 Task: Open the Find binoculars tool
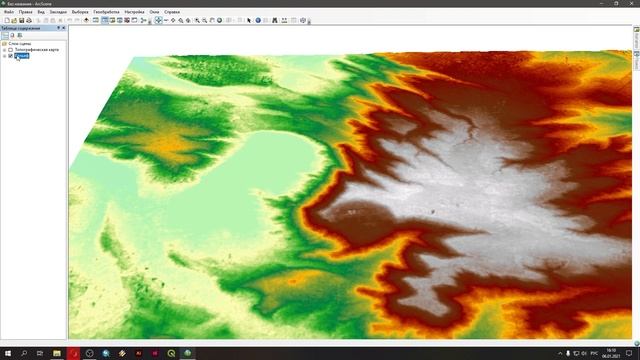(x=275, y=20)
